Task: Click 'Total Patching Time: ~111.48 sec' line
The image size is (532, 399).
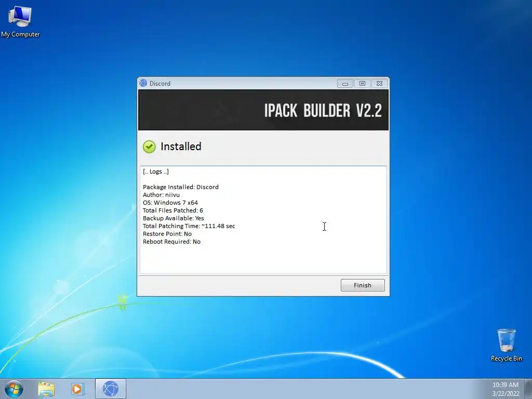Action: (189, 226)
